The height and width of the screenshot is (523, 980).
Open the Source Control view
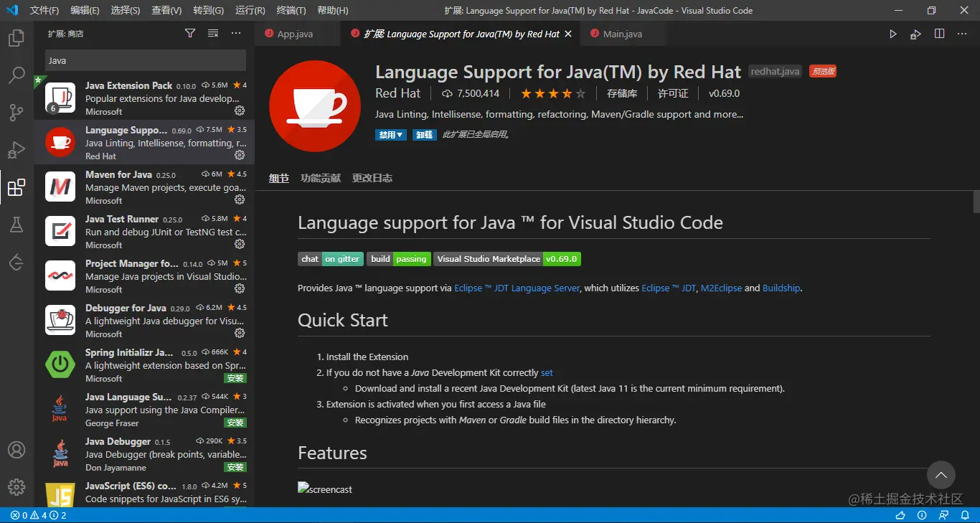[16, 113]
